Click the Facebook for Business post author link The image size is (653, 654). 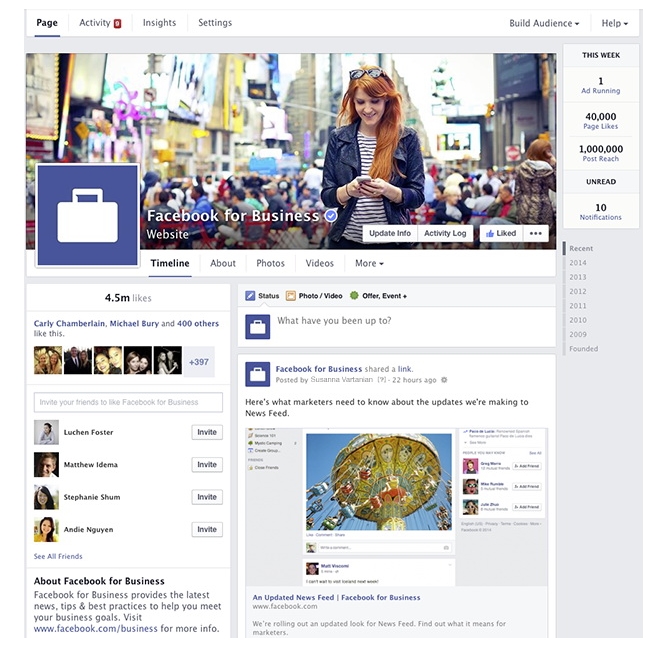319,369
